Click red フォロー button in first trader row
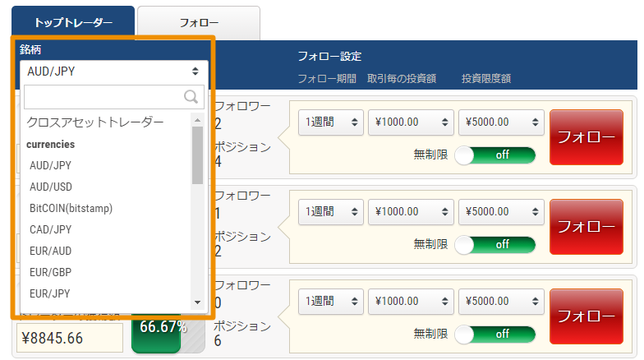 coord(586,136)
